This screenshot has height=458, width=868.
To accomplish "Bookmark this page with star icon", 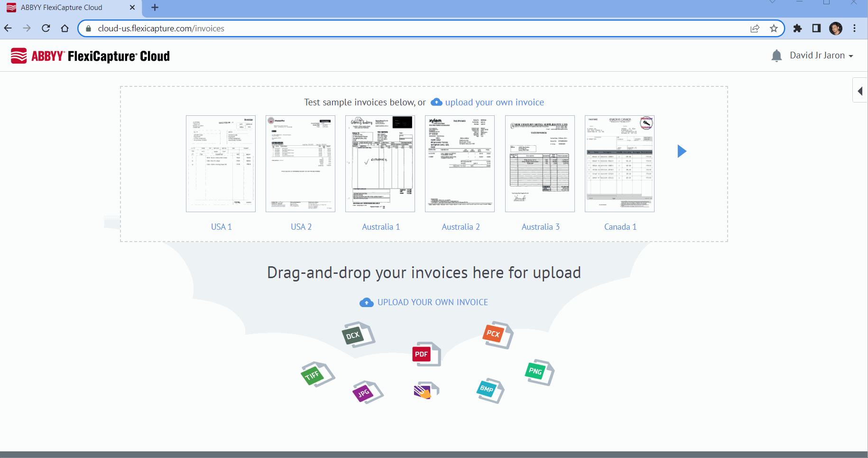I will pyautogui.click(x=774, y=28).
